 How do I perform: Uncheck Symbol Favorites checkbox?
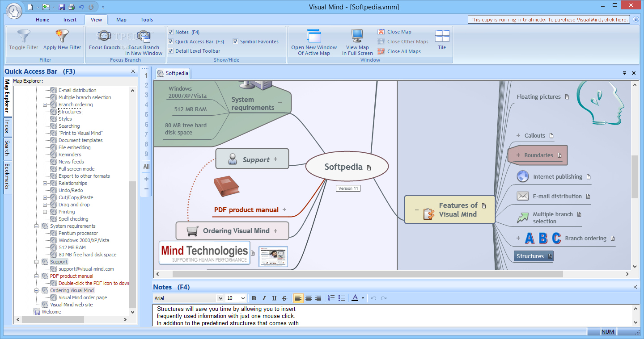tap(236, 42)
